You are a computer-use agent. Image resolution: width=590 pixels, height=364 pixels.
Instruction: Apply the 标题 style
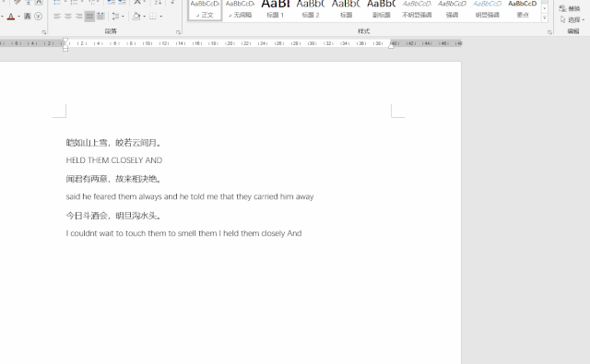pos(347,9)
